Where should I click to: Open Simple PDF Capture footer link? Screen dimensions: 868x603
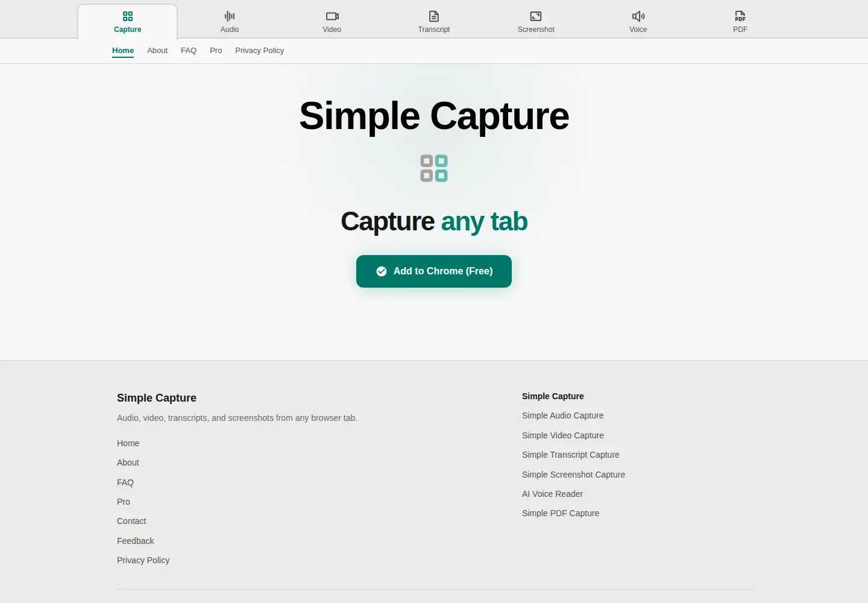561,513
